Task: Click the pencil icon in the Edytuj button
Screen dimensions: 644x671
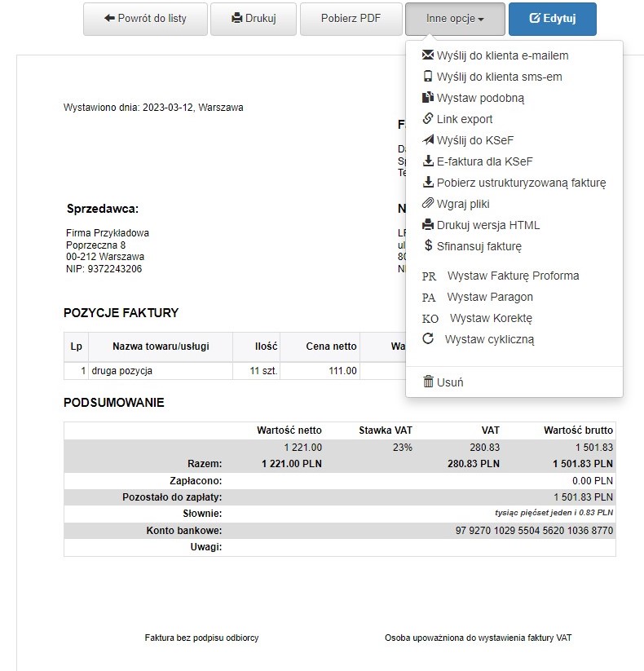Action: 535,18
